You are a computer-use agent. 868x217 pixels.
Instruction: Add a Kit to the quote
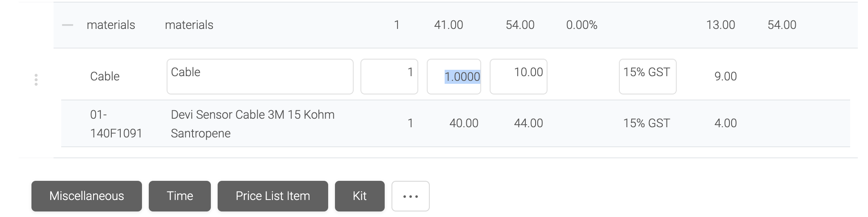coord(360,196)
